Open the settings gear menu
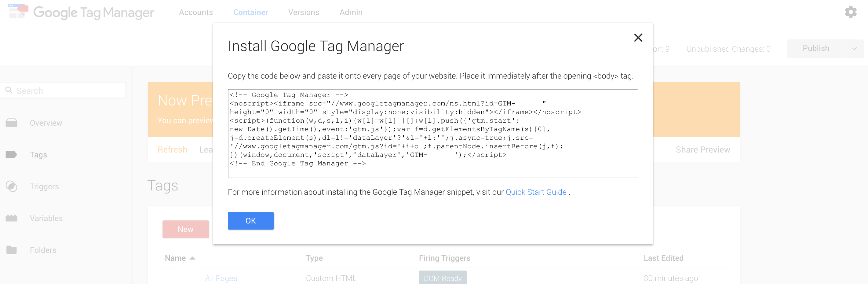Viewport: 868px width, 284px height. [x=851, y=12]
